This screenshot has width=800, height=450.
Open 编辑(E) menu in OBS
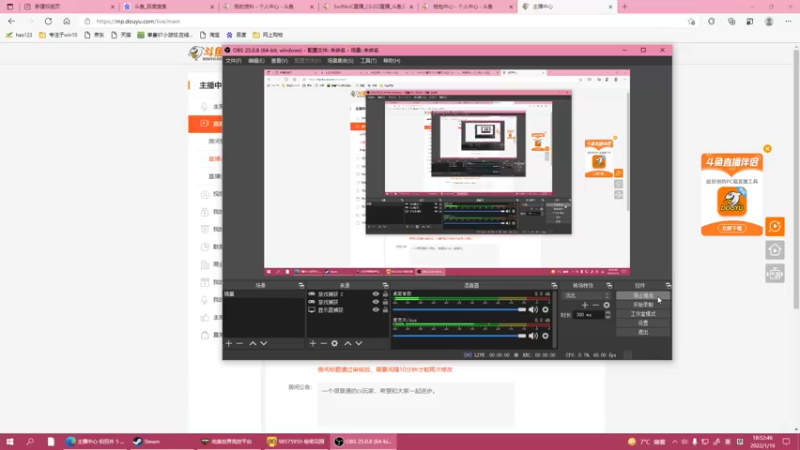256,61
